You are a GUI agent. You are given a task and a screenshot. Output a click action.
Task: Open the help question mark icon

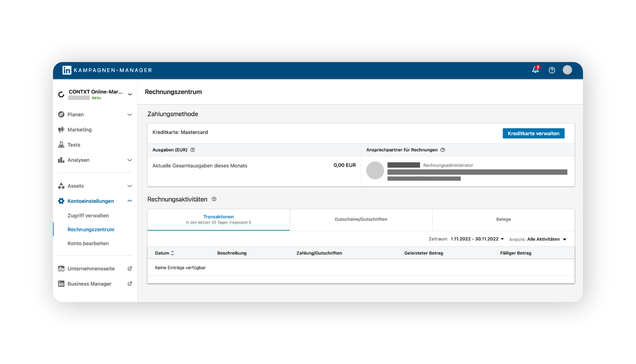(552, 70)
